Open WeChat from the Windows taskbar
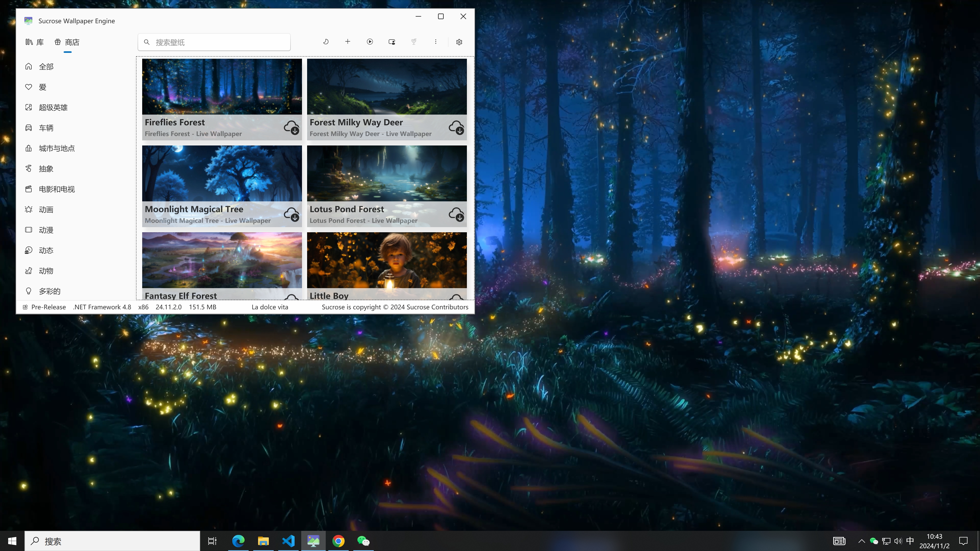Image resolution: width=980 pixels, height=551 pixels. [363, 541]
